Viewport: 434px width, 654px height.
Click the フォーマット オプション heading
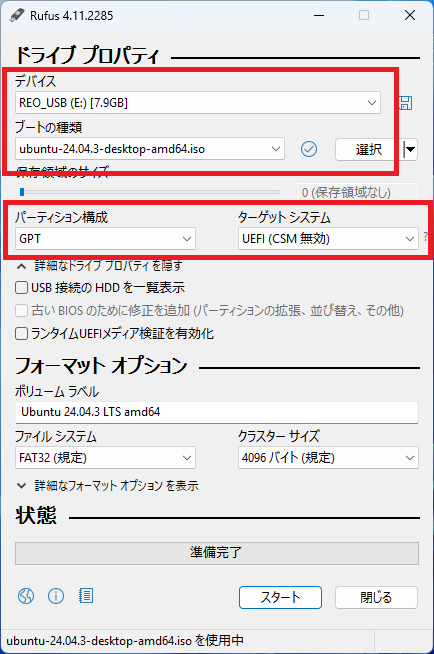(x=101, y=366)
